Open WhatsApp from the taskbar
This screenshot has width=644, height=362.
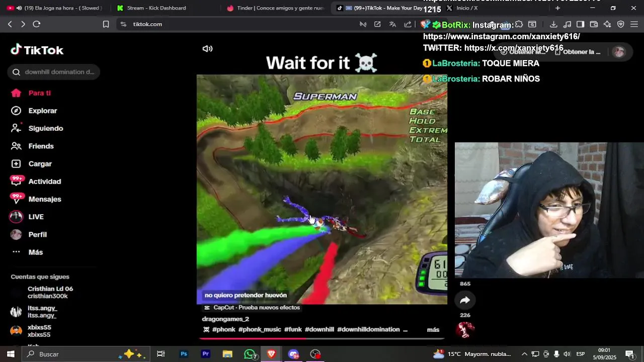[x=250, y=354]
